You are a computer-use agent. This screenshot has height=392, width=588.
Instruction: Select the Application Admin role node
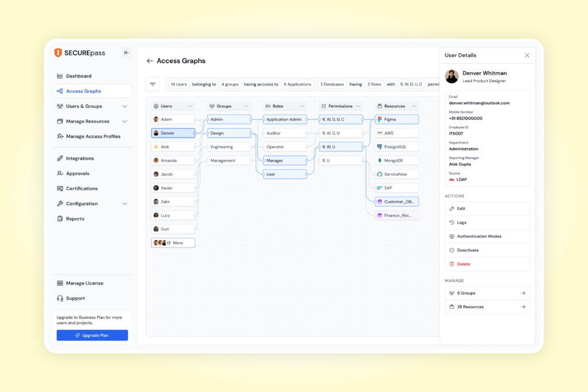[x=285, y=119]
